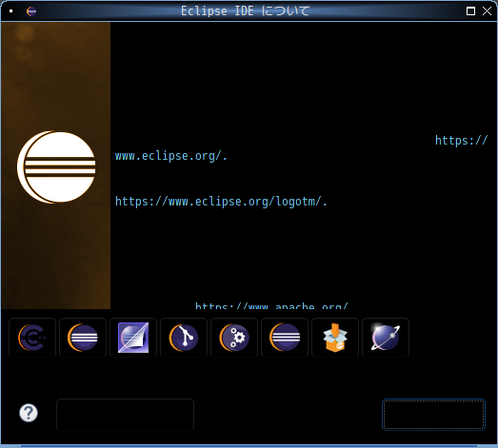Click the ringed planet feature icon

386,338
